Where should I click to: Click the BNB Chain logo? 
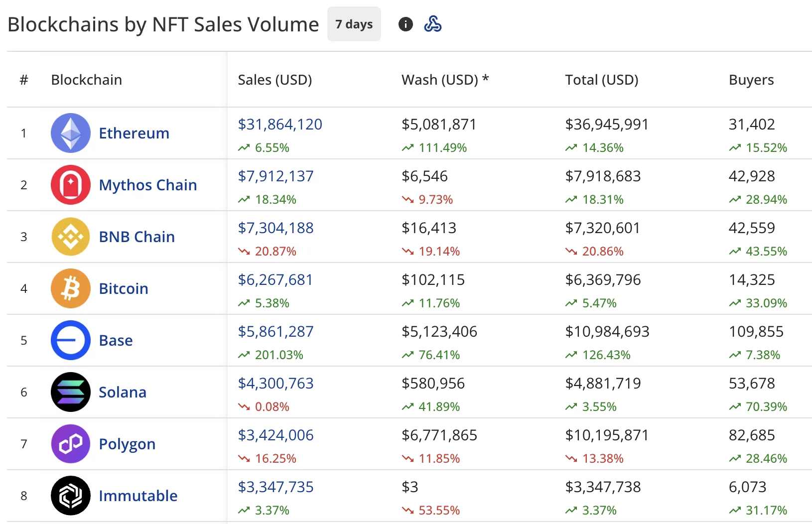pos(70,237)
